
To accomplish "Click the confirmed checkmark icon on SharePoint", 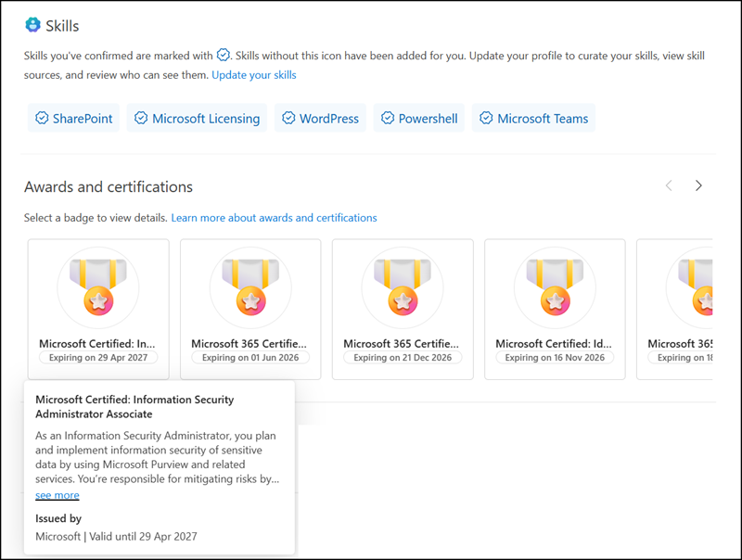I will 42,118.
